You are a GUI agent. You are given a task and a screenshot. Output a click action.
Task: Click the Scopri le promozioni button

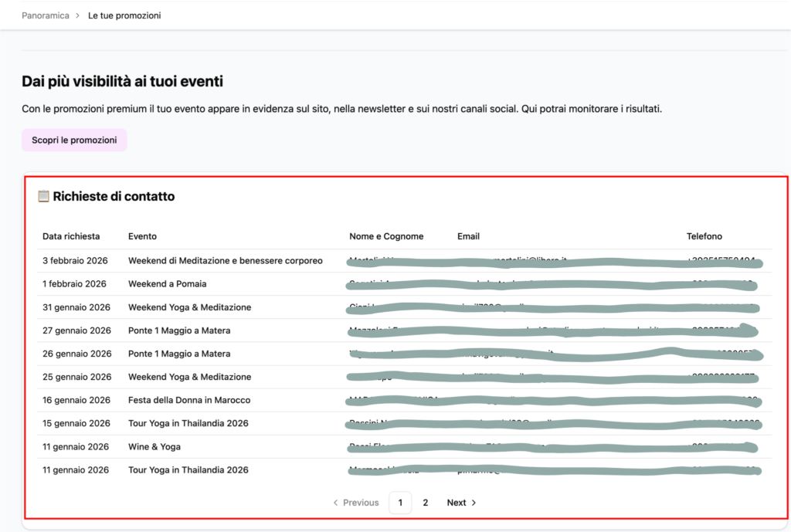pyautogui.click(x=74, y=140)
